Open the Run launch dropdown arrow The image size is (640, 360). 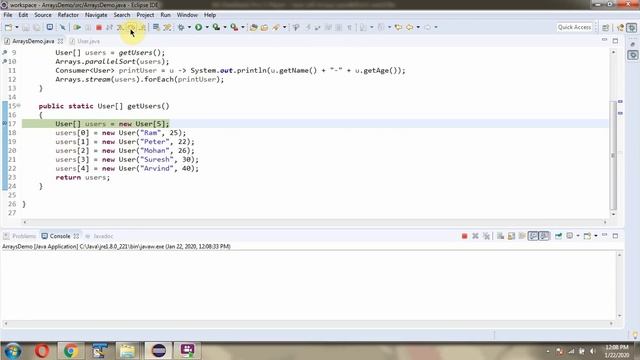pyautogui.click(x=207, y=27)
